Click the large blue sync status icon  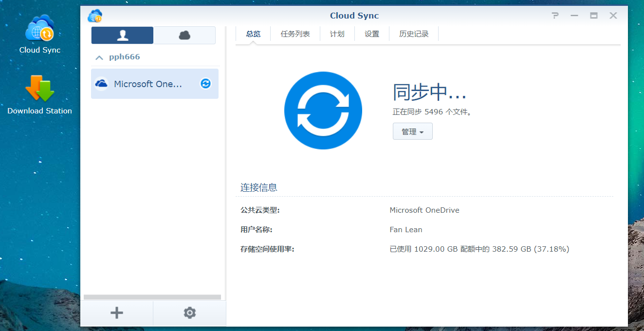tap(323, 110)
